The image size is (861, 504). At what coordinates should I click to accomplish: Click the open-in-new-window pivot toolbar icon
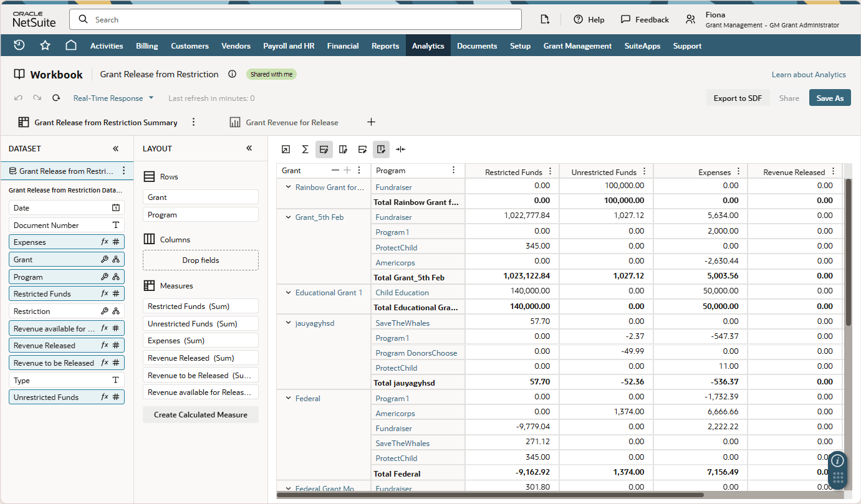coord(286,150)
